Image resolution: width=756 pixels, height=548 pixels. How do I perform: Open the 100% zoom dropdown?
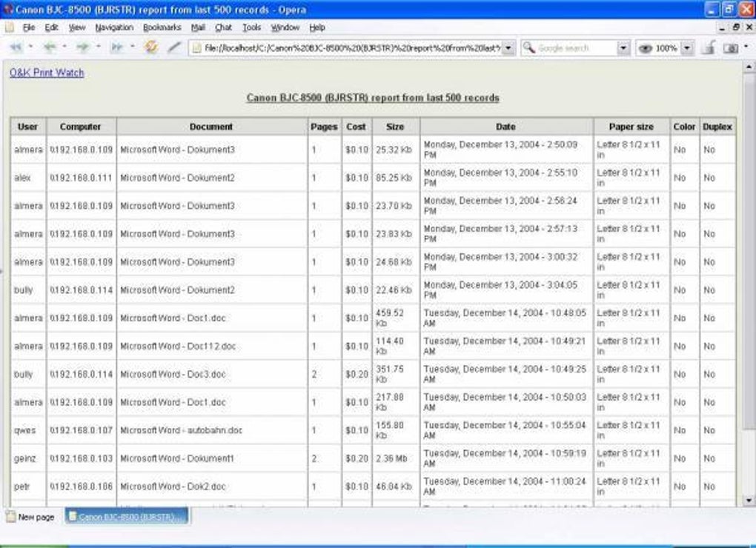(x=688, y=48)
